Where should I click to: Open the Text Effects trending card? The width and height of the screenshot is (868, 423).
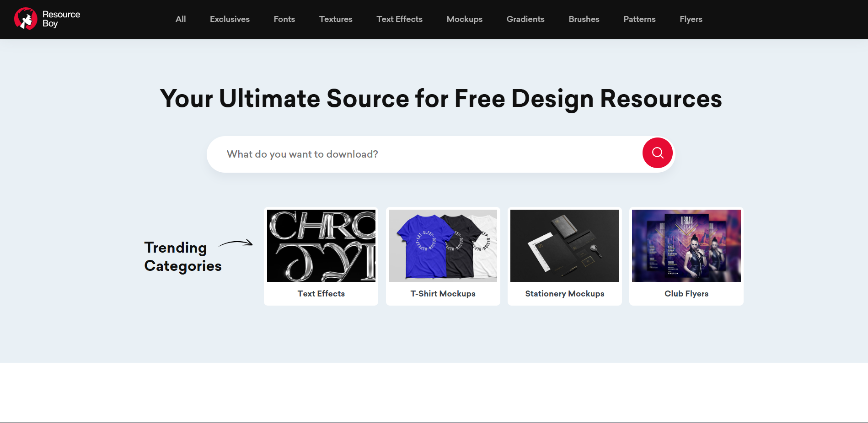coord(321,245)
